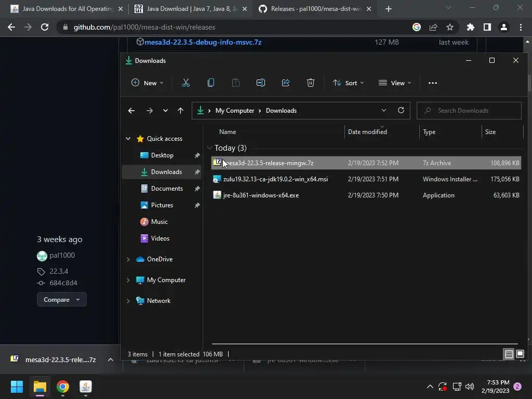Screen dimensions: 532x399
Task: Select zulu19.32.13-ca-jdk19.0.2-win_x64.msi file
Action: click(x=366, y=179)
